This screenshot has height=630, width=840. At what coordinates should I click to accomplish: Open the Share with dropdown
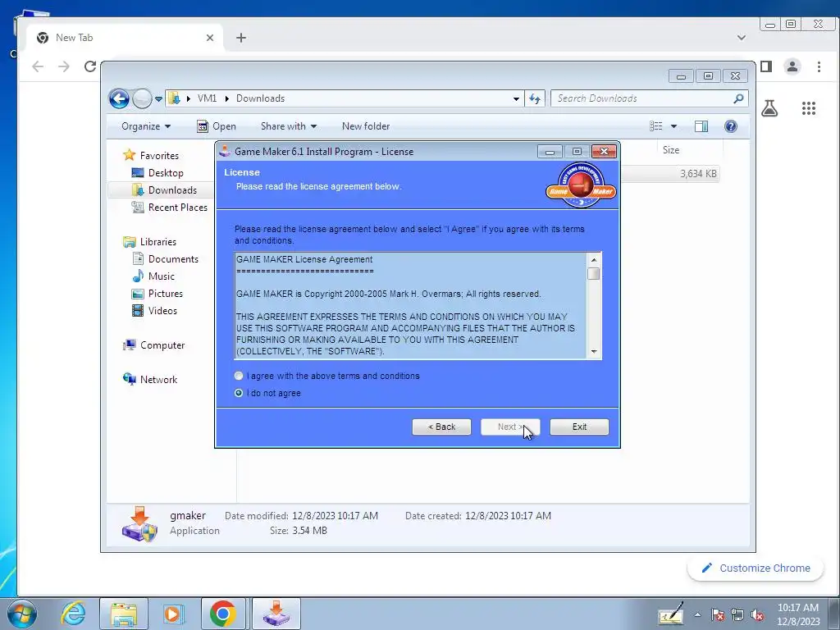click(288, 126)
